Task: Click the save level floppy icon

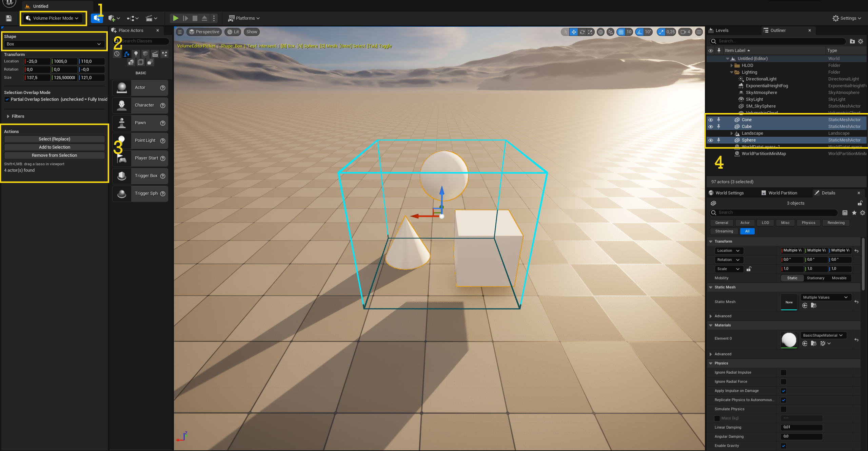Action: 9,18
